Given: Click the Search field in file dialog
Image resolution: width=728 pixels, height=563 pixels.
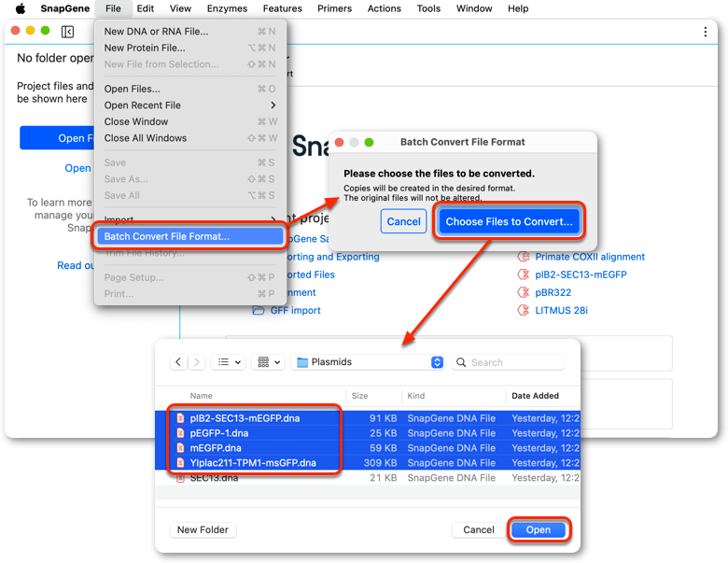Looking at the screenshot, I should [x=508, y=362].
